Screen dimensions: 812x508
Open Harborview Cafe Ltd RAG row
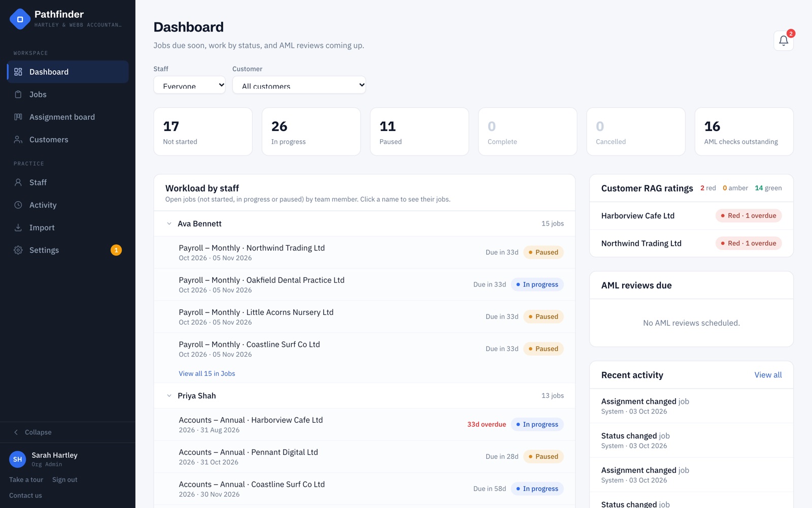[691, 216]
